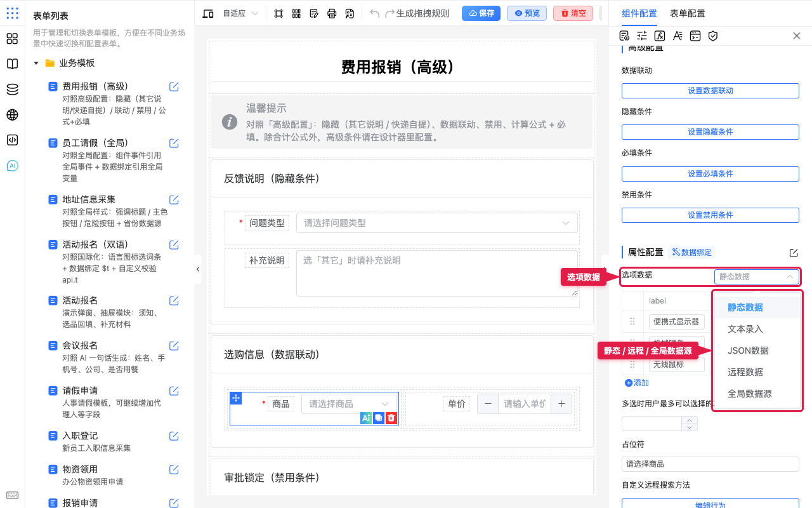Open the shield validation icon in config panel
This screenshot has height=508, width=812.
[713, 36]
